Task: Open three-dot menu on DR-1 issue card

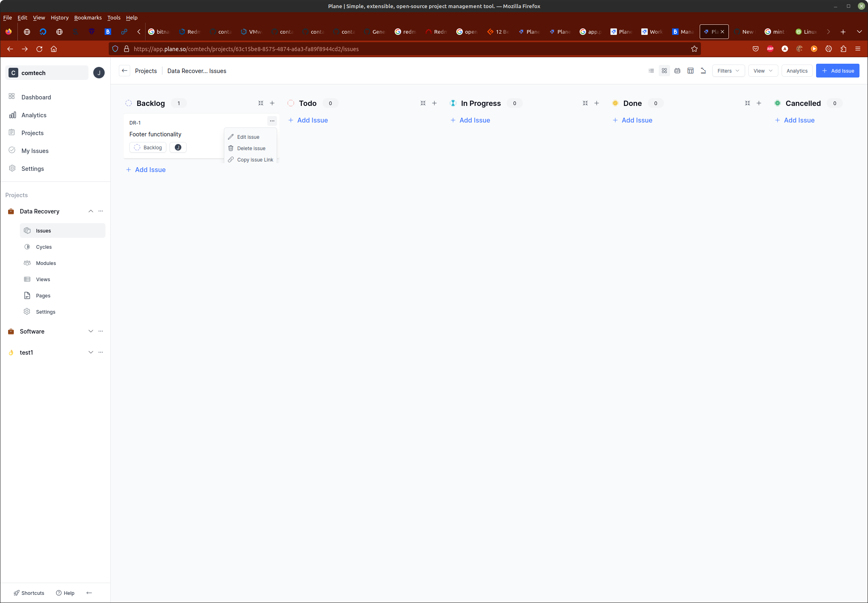Action: (x=272, y=121)
